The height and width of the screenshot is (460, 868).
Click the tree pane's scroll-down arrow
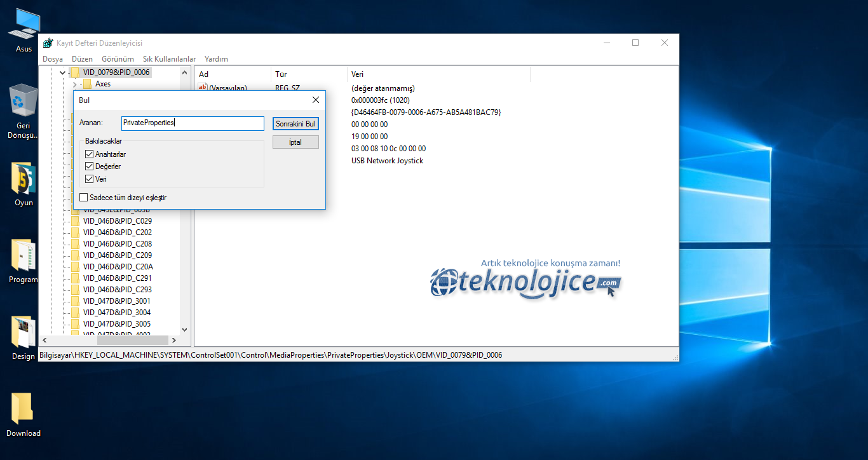click(x=185, y=330)
